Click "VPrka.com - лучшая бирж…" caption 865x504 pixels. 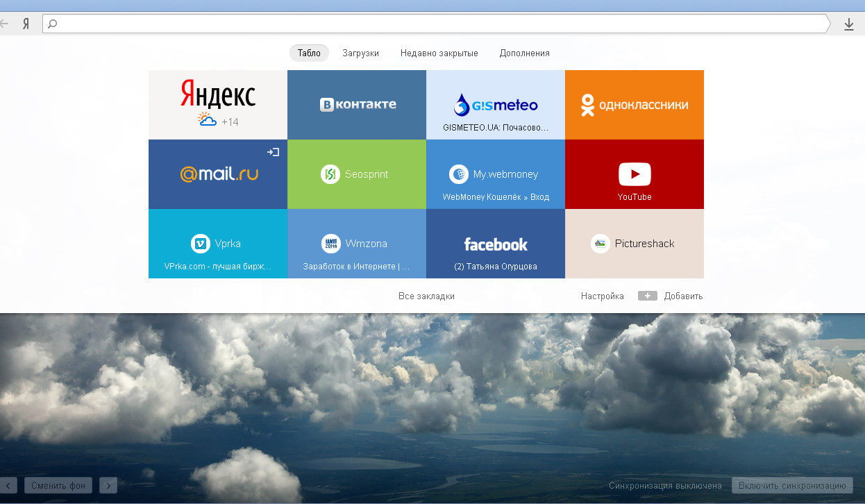click(218, 266)
